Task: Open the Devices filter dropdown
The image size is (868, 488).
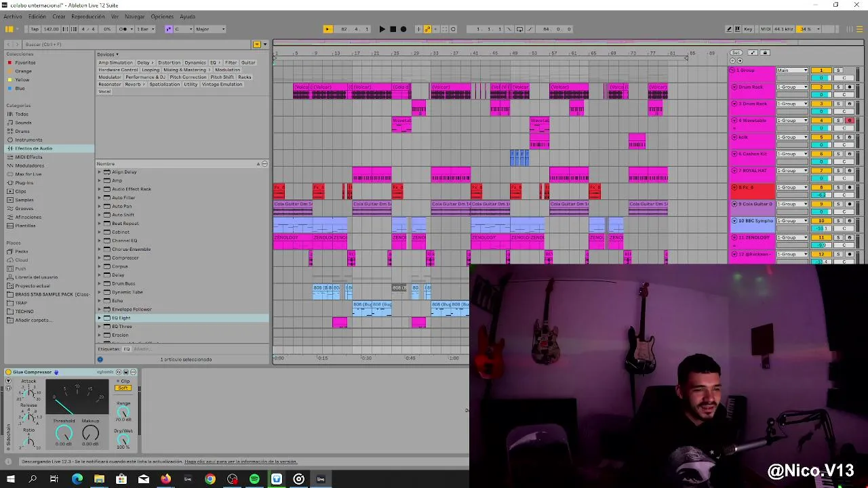Action: coord(107,54)
